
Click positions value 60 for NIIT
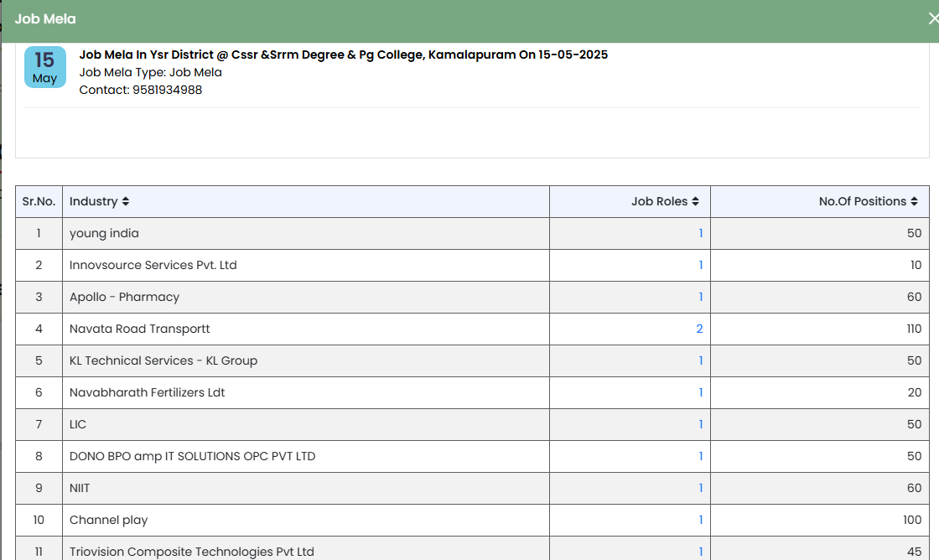(915, 488)
